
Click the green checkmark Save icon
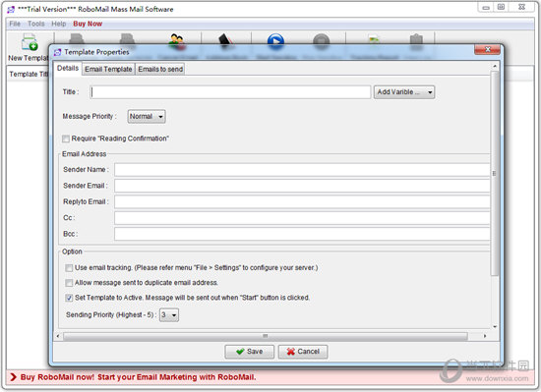240,352
